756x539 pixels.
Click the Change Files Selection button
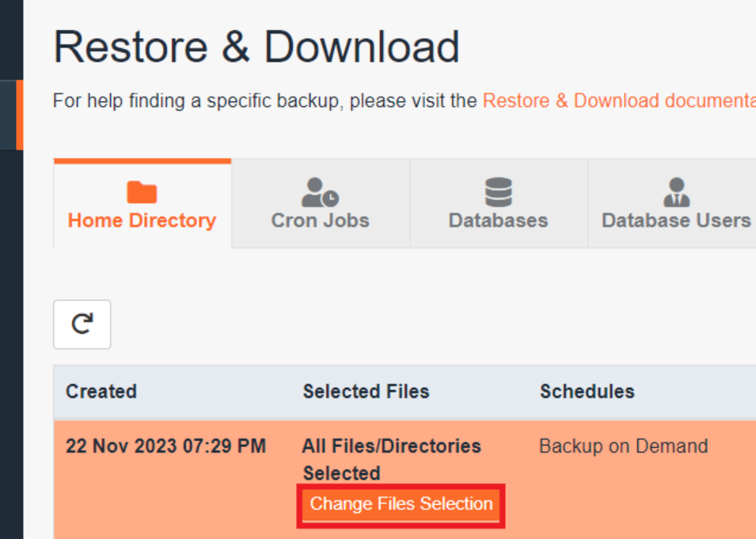(x=401, y=504)
